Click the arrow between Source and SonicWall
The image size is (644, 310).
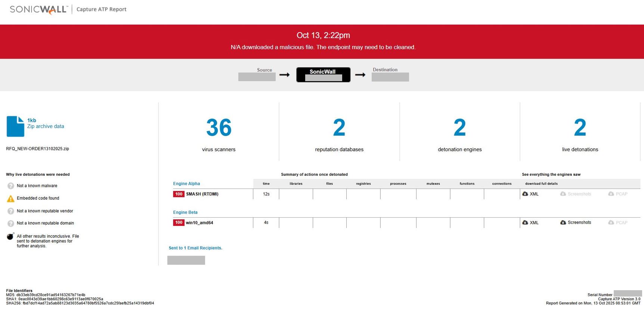285,75
